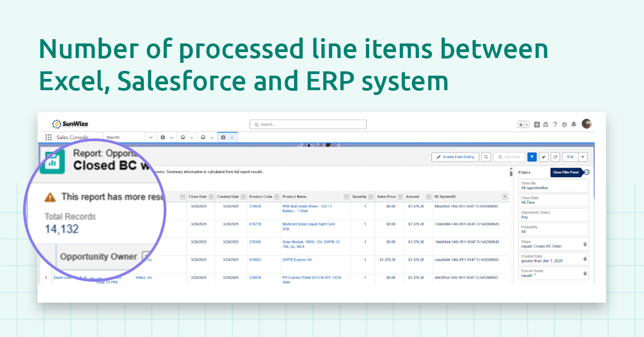Open the Created Date column menu
The height and width of the screenshot is (337, 644).
click(x=244, y=197)
